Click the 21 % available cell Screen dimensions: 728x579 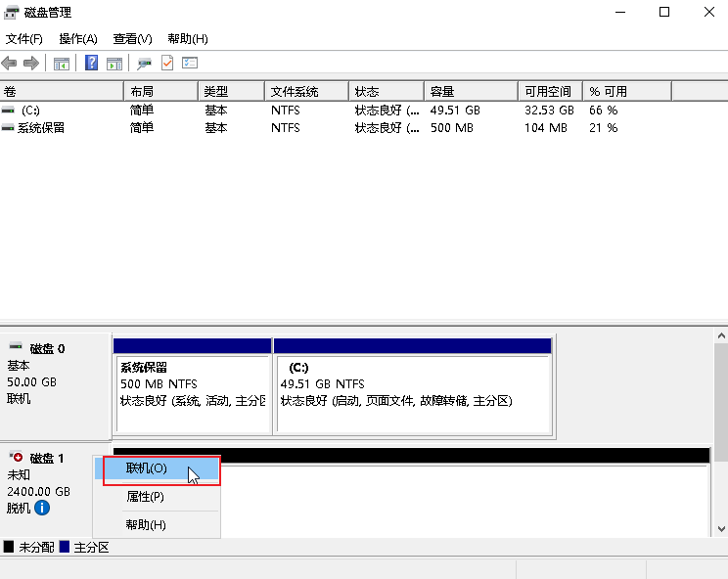point(604,128)
